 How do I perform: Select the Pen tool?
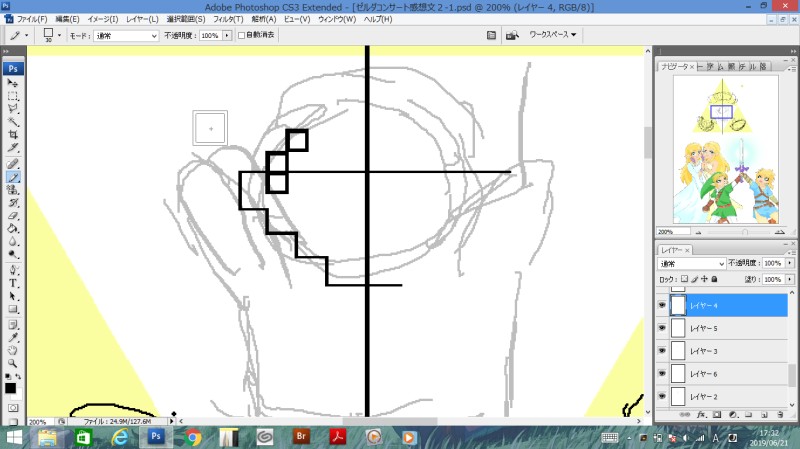tap(13, 270)
